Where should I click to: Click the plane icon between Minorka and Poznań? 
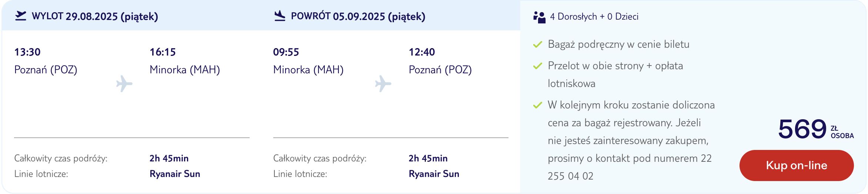[x=383, y=84]
